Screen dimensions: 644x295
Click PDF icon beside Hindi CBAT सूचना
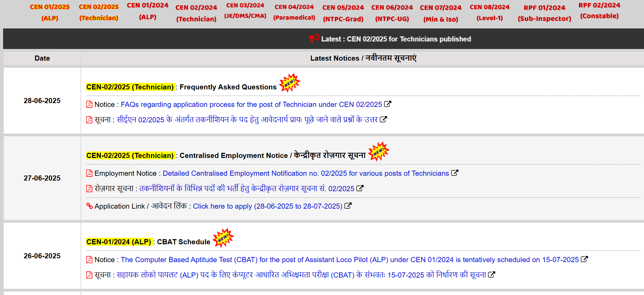[89, 275]
